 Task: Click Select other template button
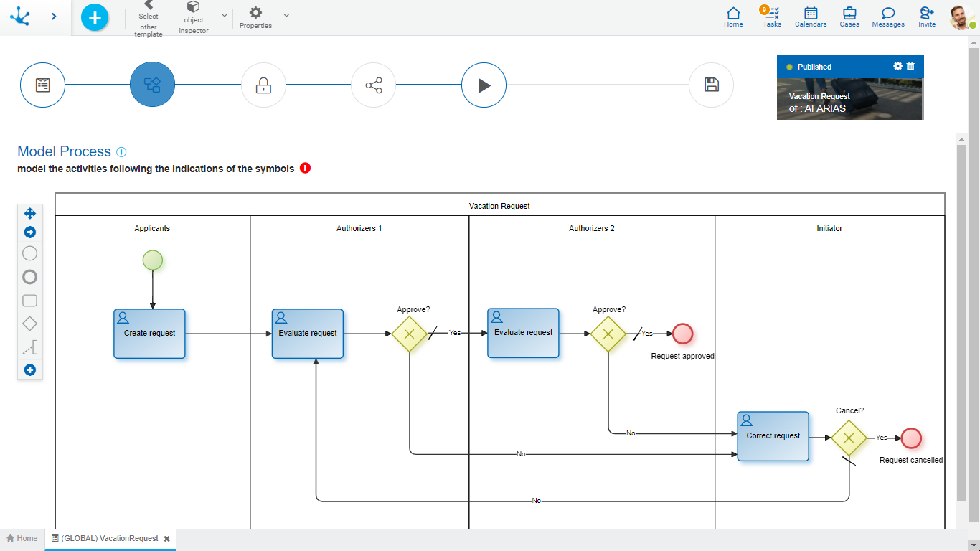(x=149, y=18)
